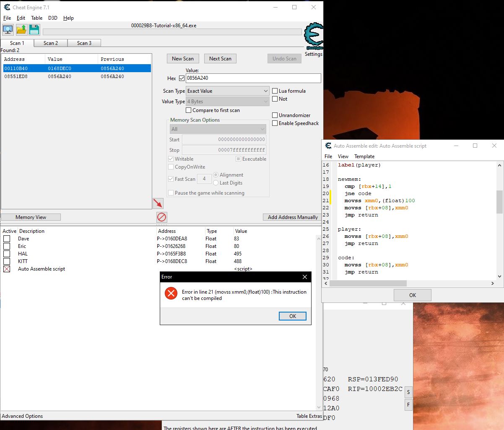
Task: Sort found list by Previous column
Action: 124,59
